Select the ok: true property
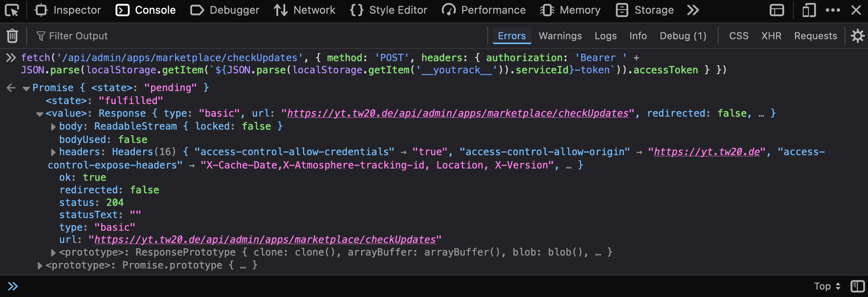This screenshot has height=297, width=868. pyautogui.click(x=83, y=177)
